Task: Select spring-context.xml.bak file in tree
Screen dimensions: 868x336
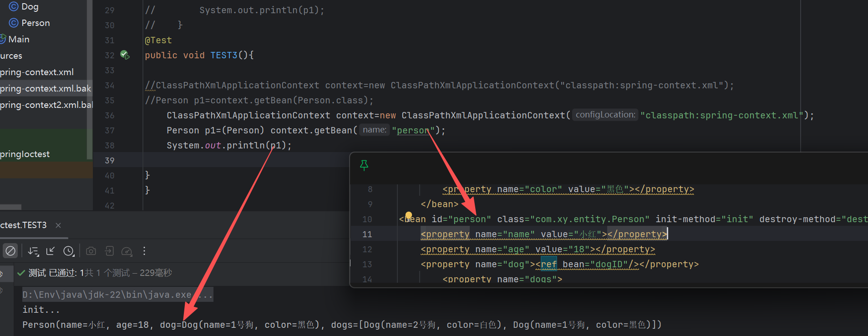Action: pyautogui.click(x=46, y=89)
